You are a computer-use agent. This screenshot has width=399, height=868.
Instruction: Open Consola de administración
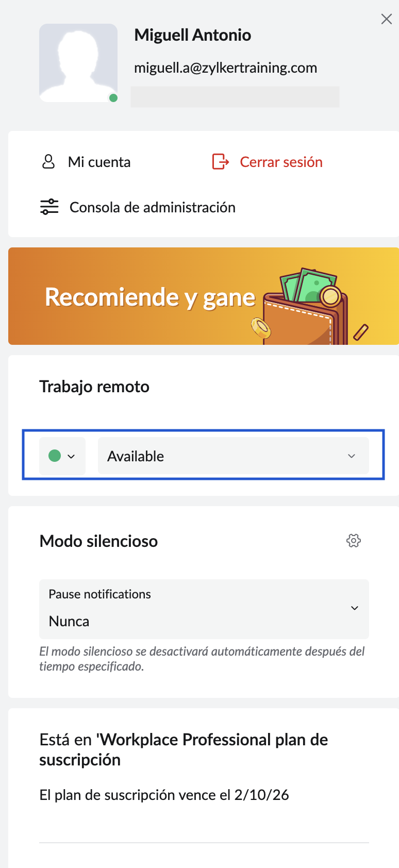coord(152,208)
